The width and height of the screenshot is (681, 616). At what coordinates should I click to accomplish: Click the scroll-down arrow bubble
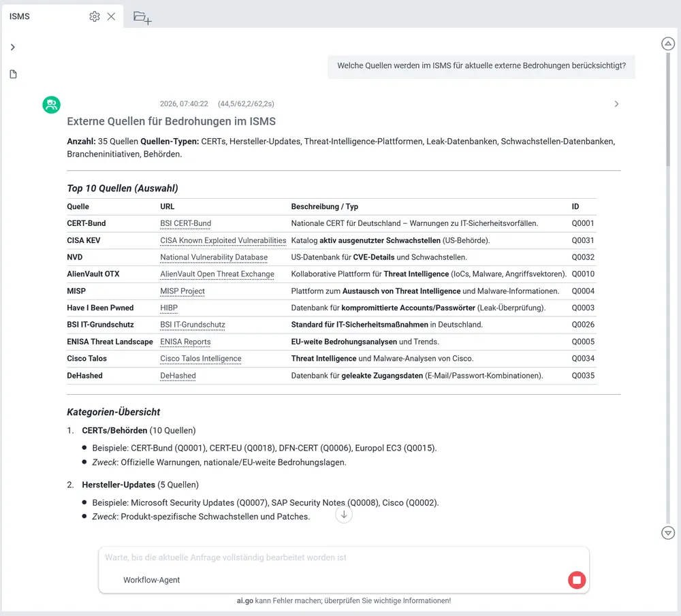coord(343,515)
